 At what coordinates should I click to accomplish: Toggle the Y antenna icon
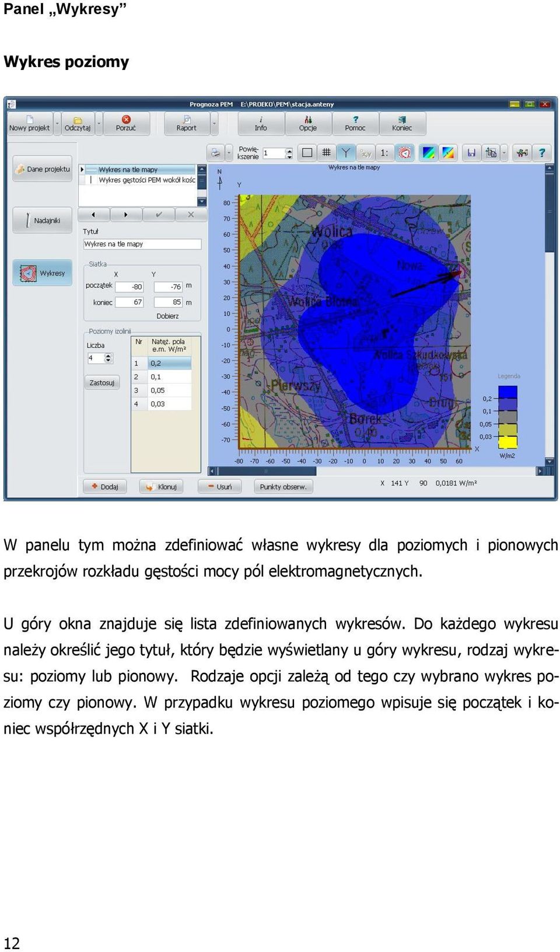(346, 153)
